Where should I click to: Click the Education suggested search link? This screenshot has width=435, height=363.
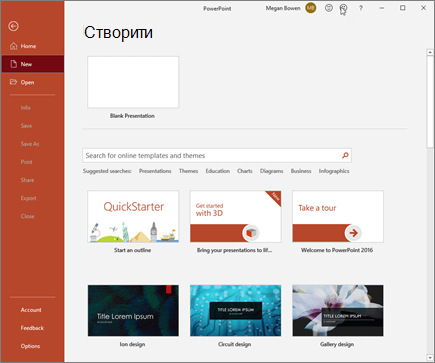[218, 171]
